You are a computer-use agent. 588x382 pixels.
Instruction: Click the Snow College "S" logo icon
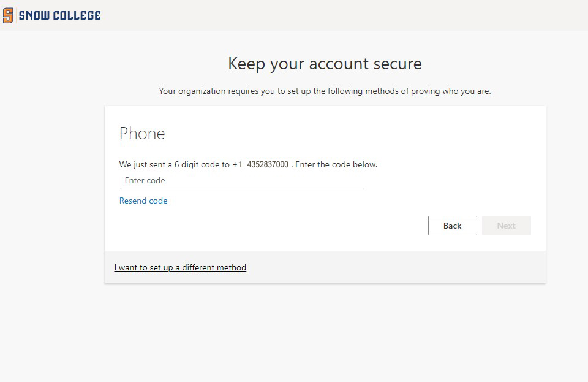[8, 15]
